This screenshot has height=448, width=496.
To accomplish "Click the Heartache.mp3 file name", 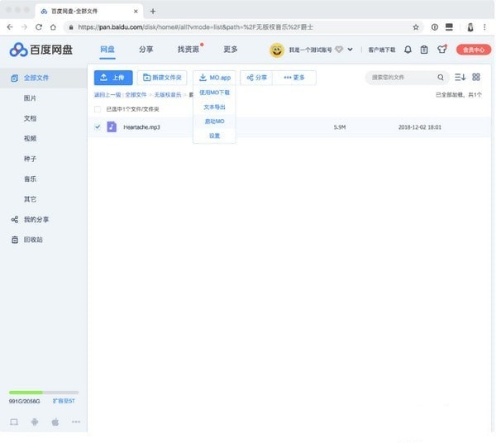I will pos(141,127).
